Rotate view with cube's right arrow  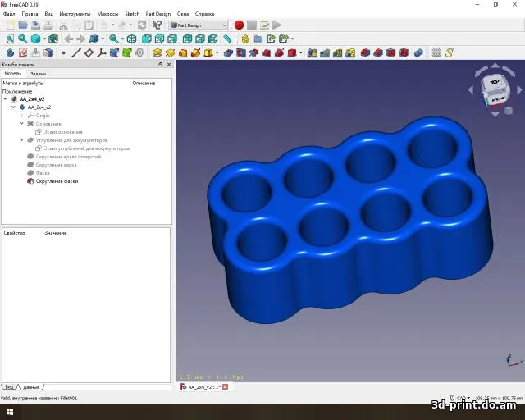pyautogui.click(x=519, y=89)
